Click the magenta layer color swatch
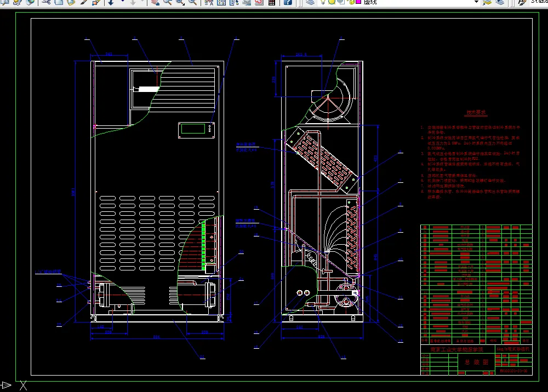548x392 pixels. (358, 2)
